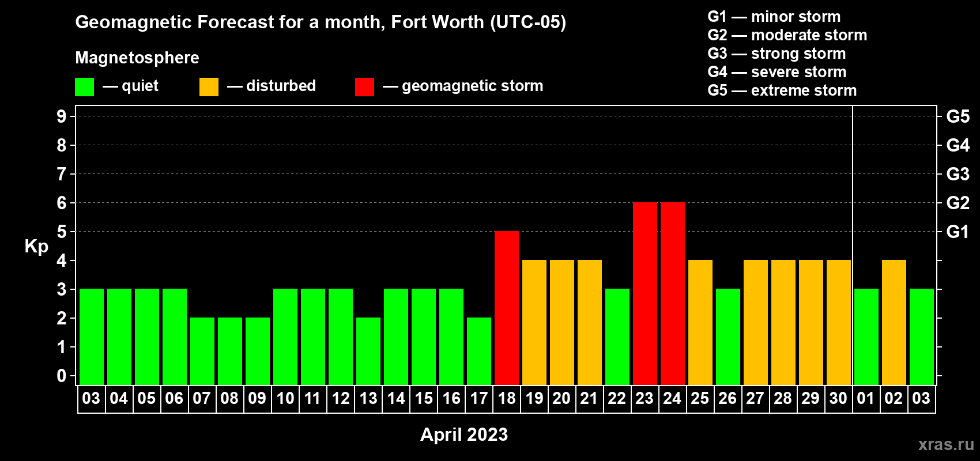Click the orange bar for April 20
Screen dimensions: 980x461
(x=562, y=323)
